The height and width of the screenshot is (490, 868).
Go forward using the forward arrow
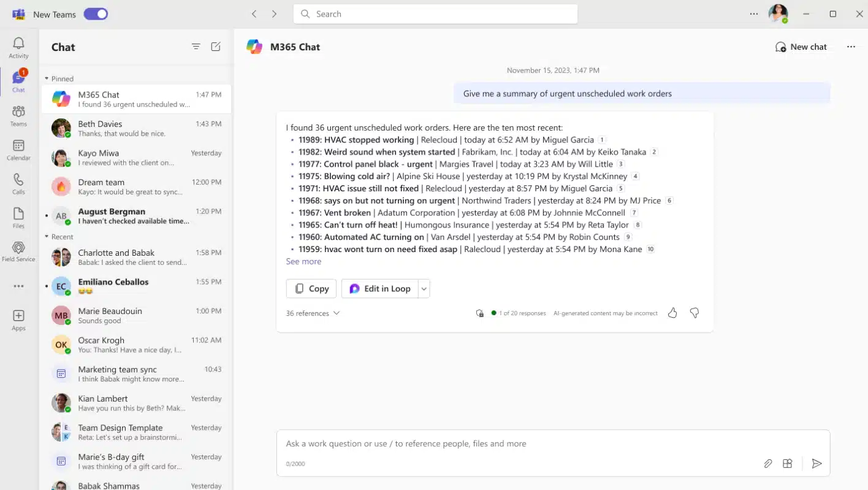click(274, 13)
